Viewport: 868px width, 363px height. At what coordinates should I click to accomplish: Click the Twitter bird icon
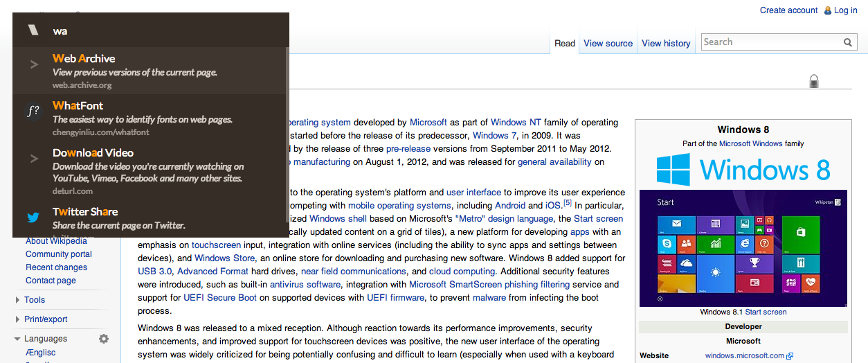pos(33,218)
